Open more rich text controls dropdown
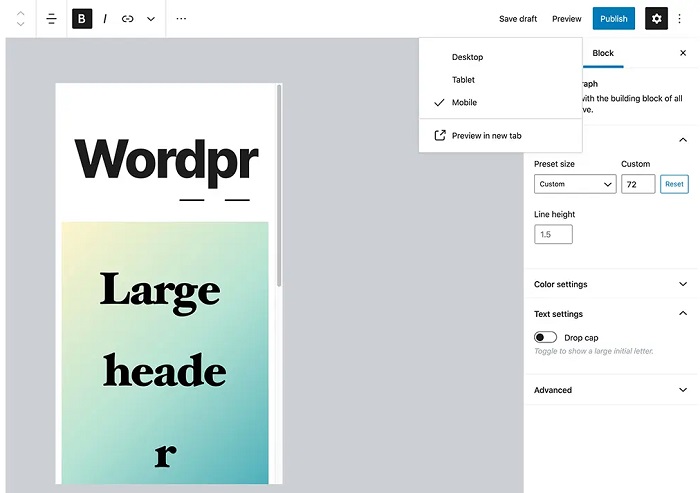 pos(151,19)
